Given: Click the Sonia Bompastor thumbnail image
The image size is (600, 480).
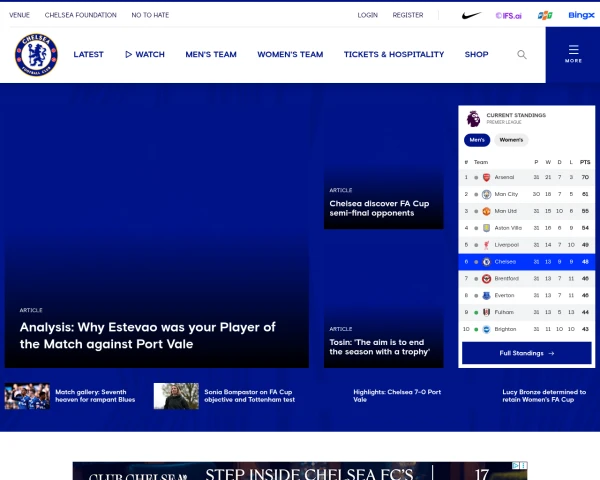Looking at the screenshot, I should [x=176, y=396].
